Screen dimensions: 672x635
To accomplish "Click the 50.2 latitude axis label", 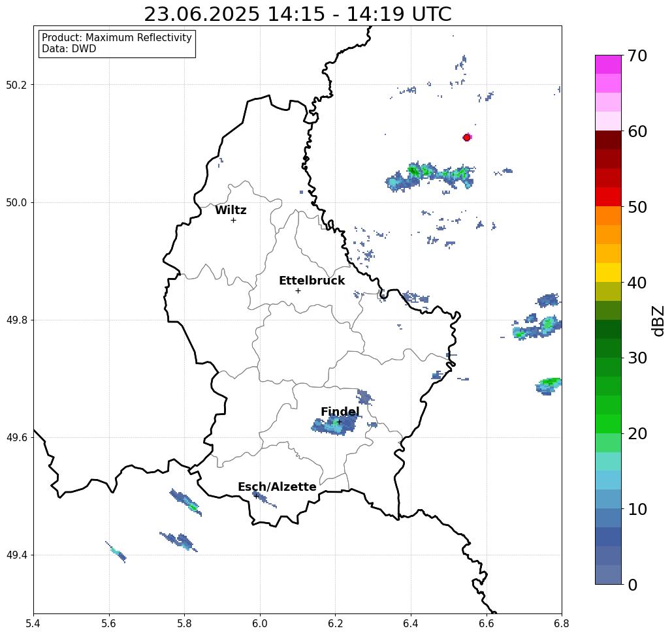I will click(x=16, y=85).
